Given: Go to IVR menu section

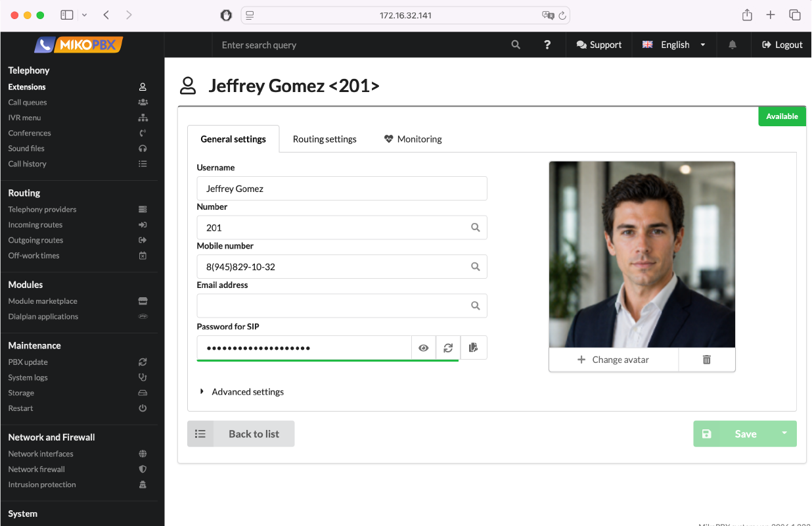Looking at the screenshot, I should click(24, 118).
